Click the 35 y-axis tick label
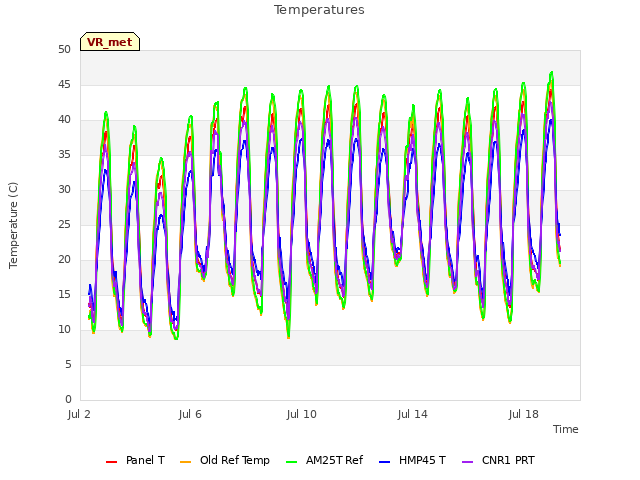The width and height of the screenshot is (640, 480). 64,154
